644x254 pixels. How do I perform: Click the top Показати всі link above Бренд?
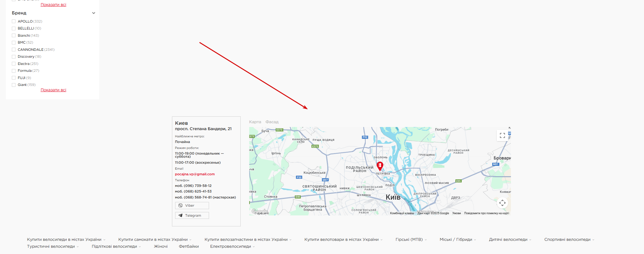point(53,5)
